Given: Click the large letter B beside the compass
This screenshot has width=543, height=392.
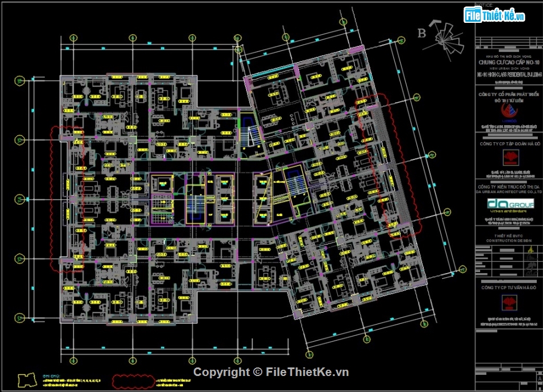Looking at the screenshot, I should tap(422, 34).
